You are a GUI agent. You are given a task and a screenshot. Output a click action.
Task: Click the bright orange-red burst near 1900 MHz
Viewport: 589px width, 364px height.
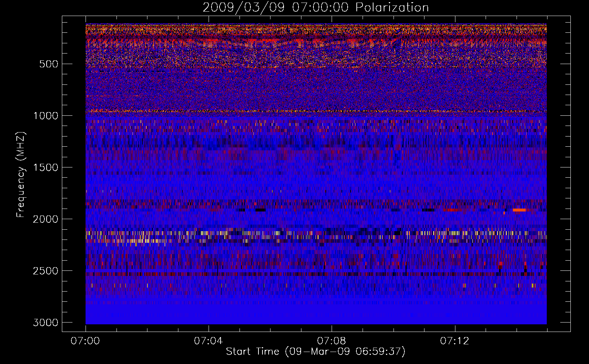519,210
